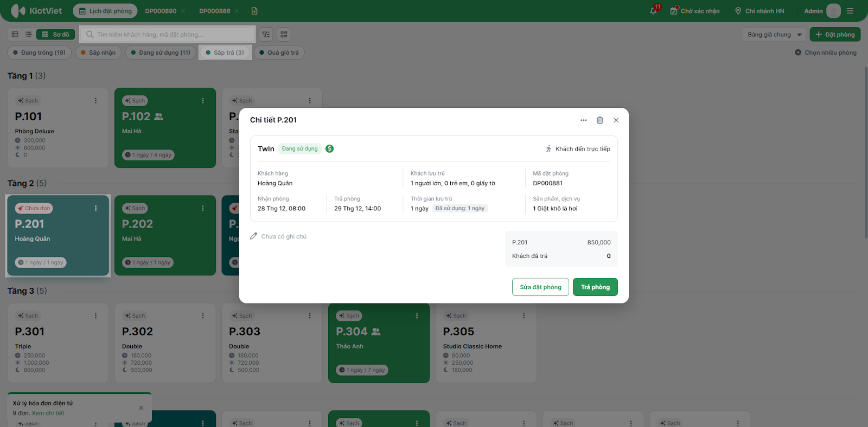Open the three-dot menu on room P.102
This screenshot has width=868, height=427.
coord(203,101)
